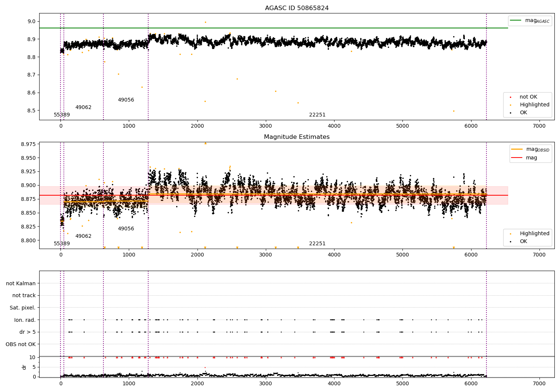Click the Magnitude Estimates subplot title
The image size is (560, 392).
point(297,137)
